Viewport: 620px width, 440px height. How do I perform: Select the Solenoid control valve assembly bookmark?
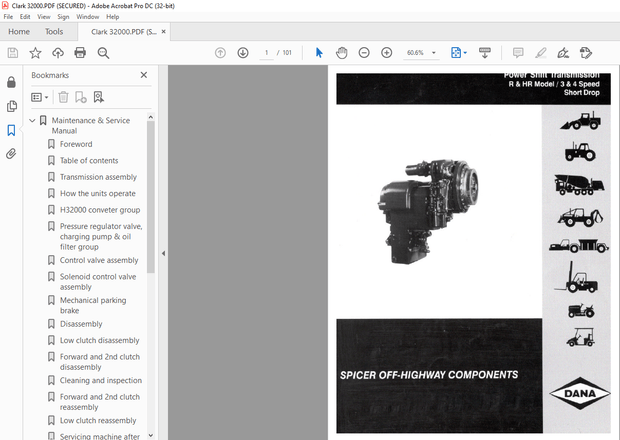[x=98, y=281]
